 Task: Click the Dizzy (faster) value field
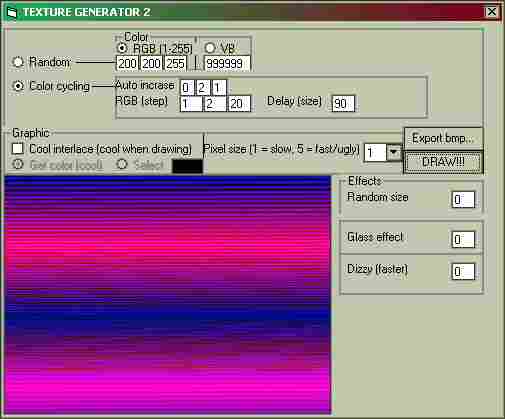point(463,272)
